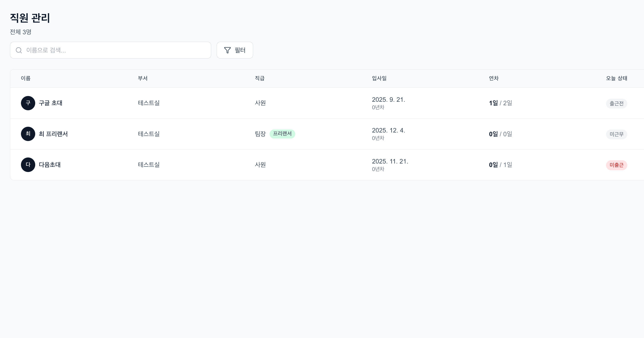Open employee name 다음초대
Image resolution: width=644 pixels, height=338 pixels.
50,165
